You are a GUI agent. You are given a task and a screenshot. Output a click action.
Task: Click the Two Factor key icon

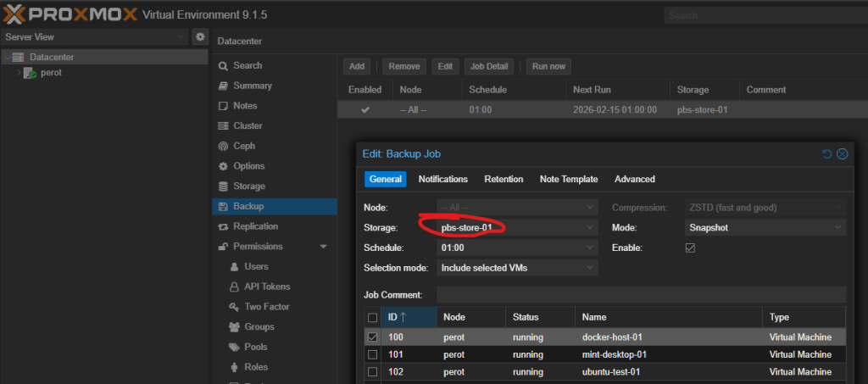click(x=234, y=307)
